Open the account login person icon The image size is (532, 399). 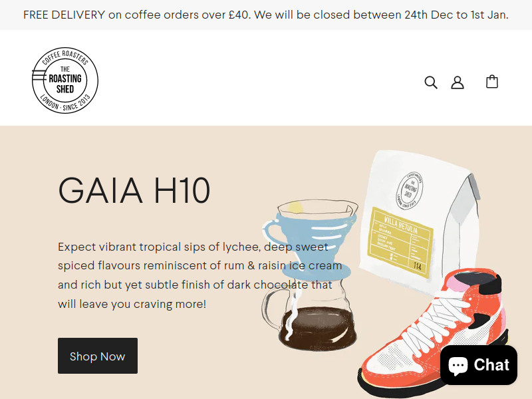tap(458, 82)
